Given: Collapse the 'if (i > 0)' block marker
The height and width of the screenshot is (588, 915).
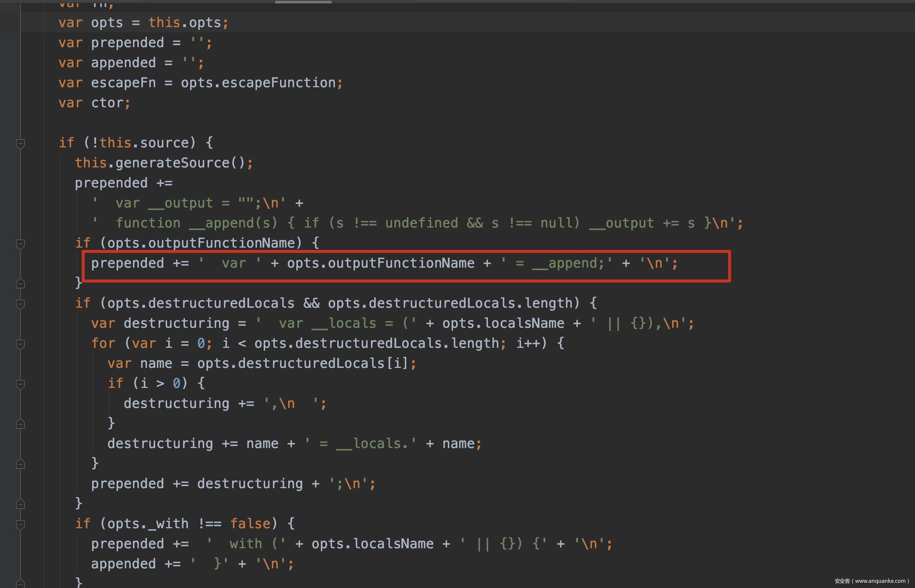Looking at the screenshot, I should pyautogui.click(x=21, y=384).
